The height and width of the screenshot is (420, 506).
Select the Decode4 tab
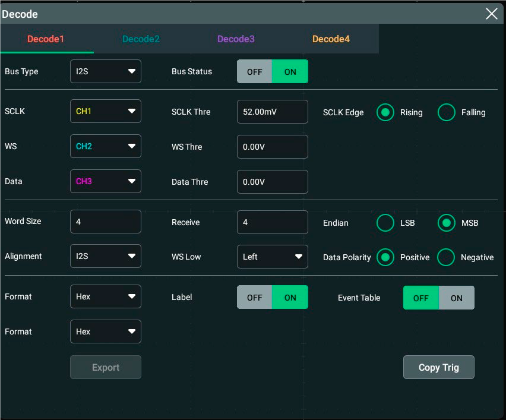click(331, 39)
